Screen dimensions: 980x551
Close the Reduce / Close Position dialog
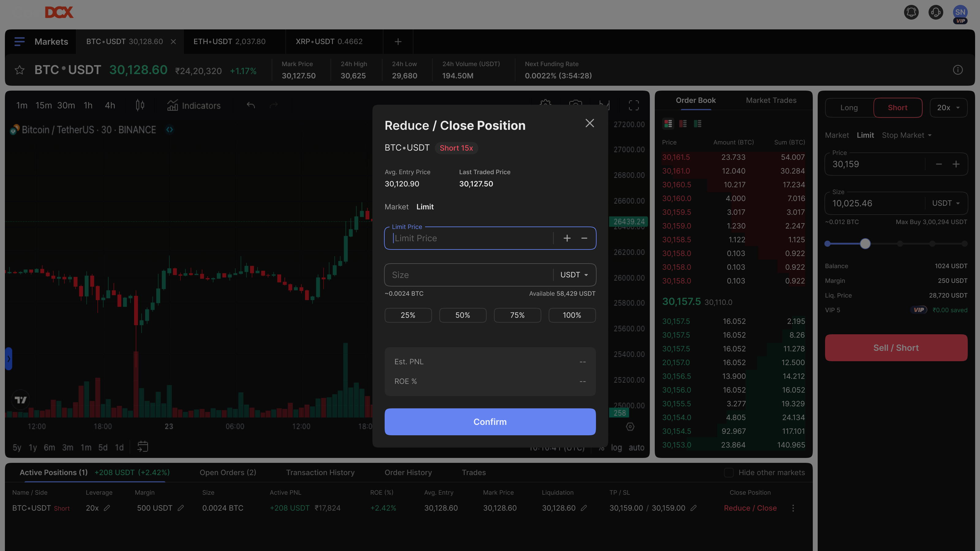click(x=590, y=123)
